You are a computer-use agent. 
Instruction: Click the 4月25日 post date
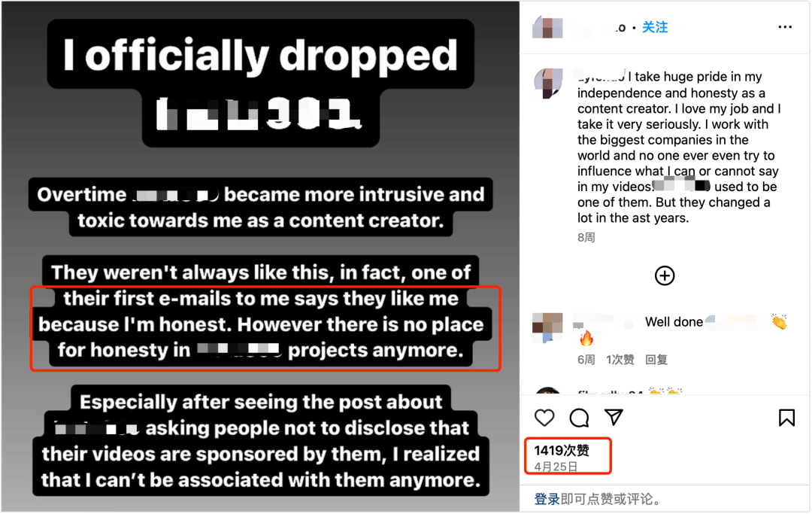click(556, 467)
